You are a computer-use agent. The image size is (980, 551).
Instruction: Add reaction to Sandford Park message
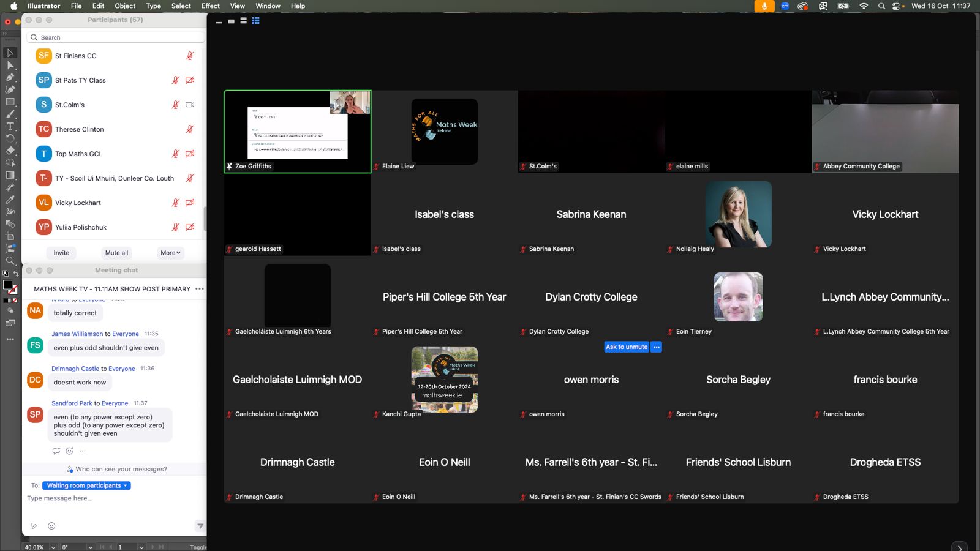click(x=69, y=451)
